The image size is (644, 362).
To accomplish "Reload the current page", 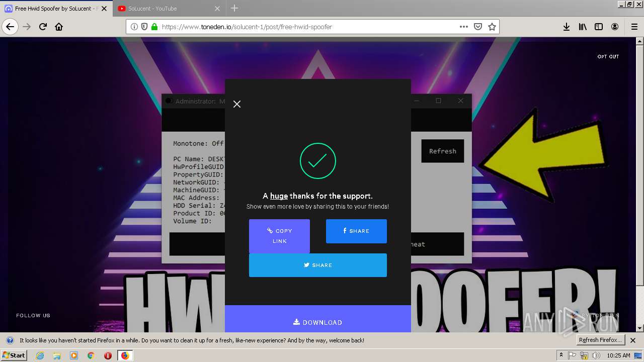I will pos(43,27).
